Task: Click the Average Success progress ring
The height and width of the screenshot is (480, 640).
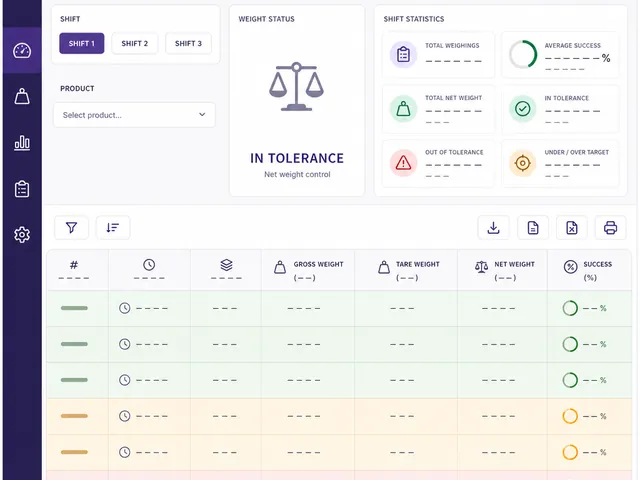Action: click(x=523, y=54)
